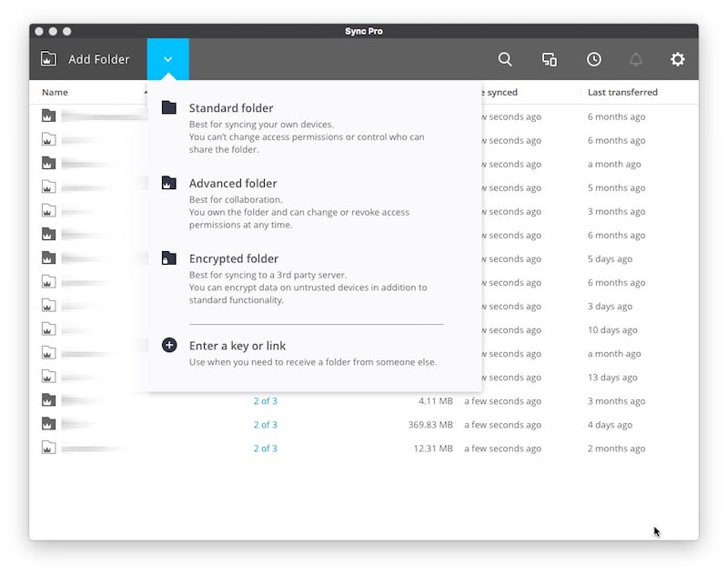Viewport: 728px width, 575px height.
Task: Open the 2 of 3 peers link for 12.31 MB folder
Action: 265,449
